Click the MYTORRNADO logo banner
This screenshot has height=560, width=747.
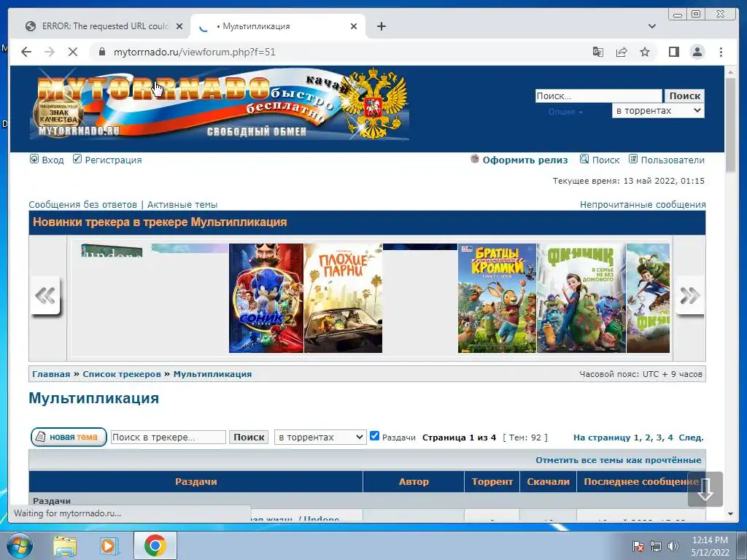[220, 105]
